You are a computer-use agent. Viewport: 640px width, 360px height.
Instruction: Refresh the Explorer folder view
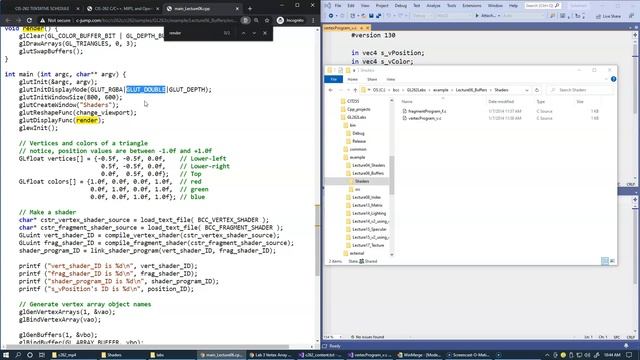(x=537, y=90)
